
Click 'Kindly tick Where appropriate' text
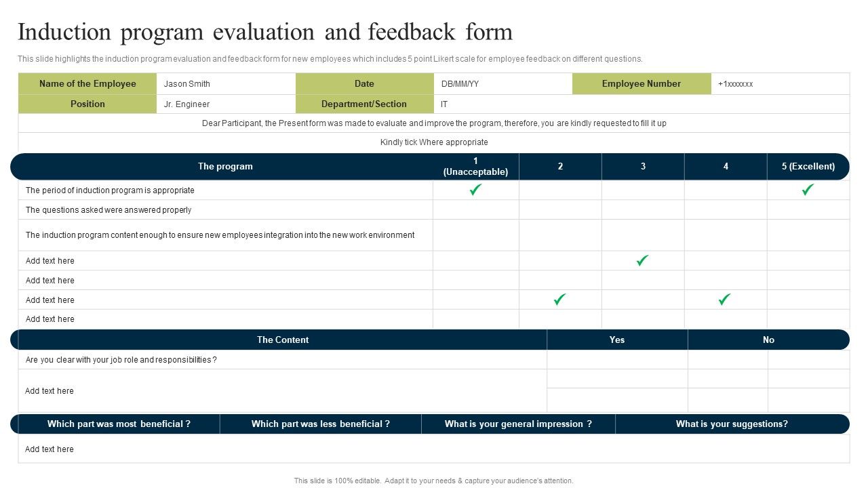(434, 142)
